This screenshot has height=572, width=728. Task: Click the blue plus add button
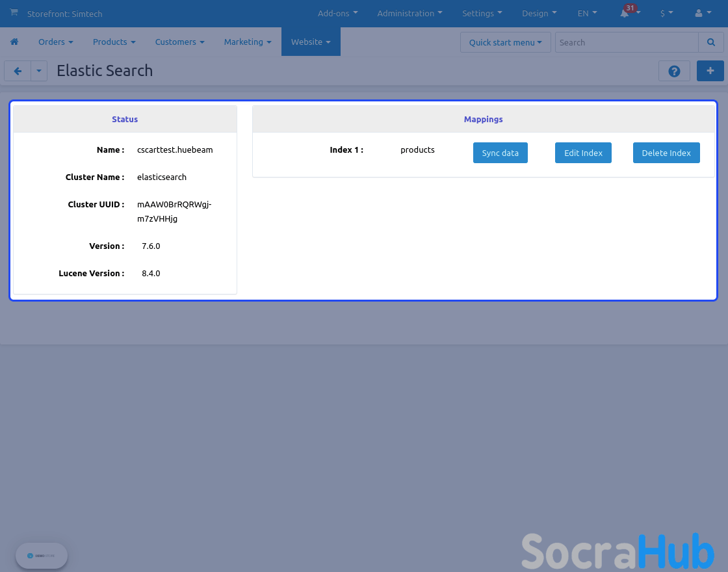coord(710,71)
